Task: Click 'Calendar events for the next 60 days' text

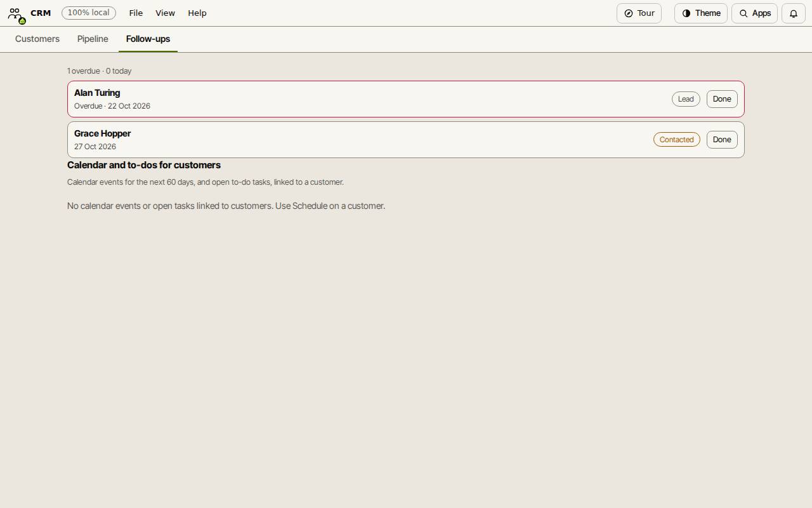Action: click(206, 182)
